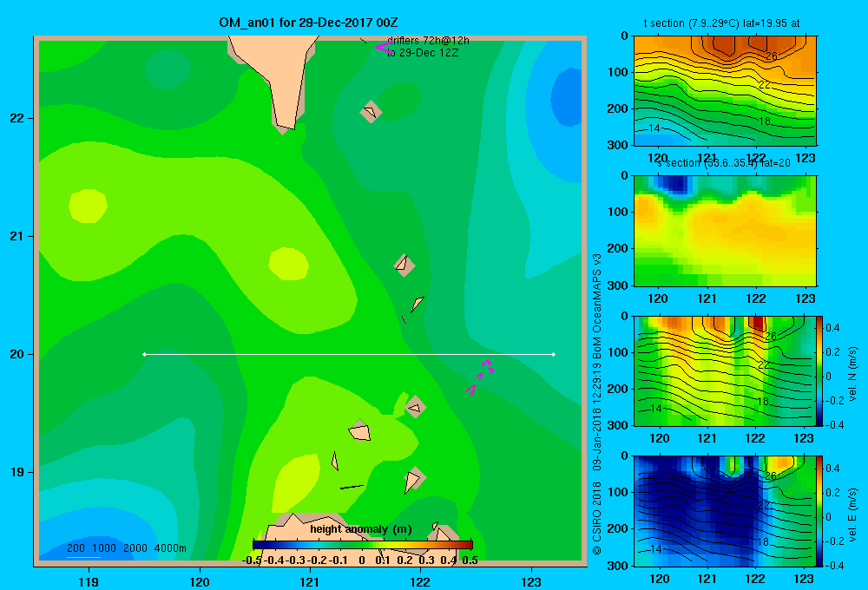Click the small island near 121.9E 20.75N
The height and width of the screenshot is (590, 868).
[404, 265]
